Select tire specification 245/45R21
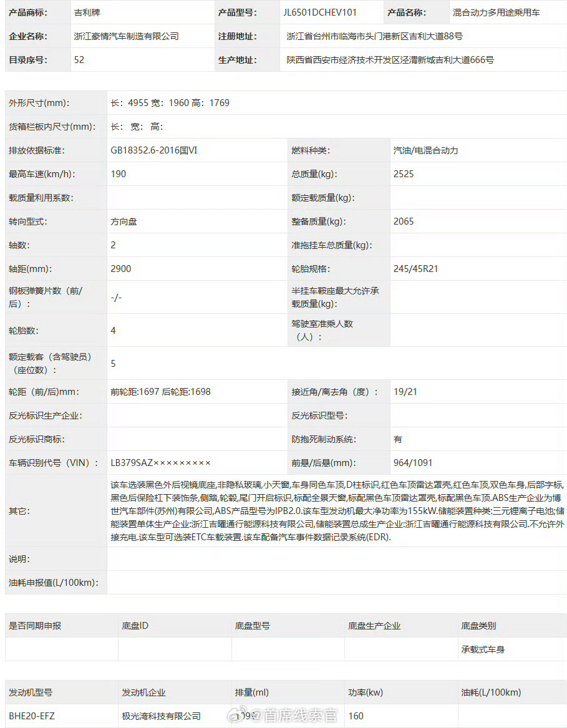Screen dimensions: 567x728 click(x=415, y=269)
